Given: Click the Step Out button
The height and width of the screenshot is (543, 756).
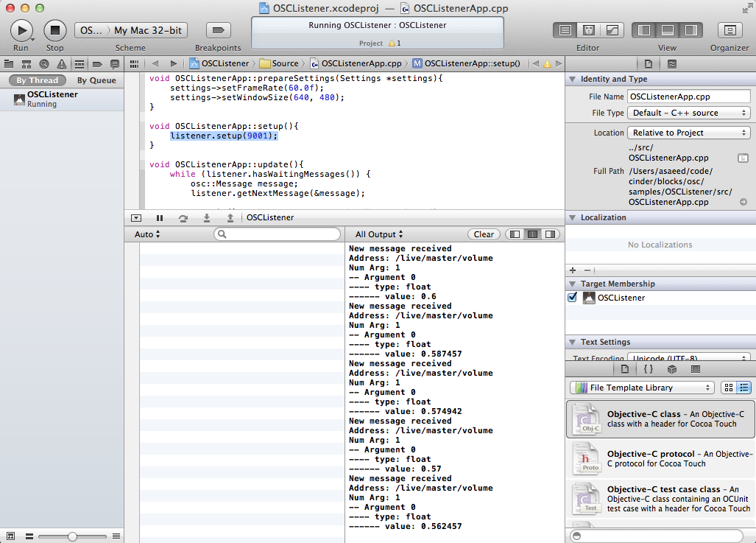Looking at the screenshot, I should point(230,218).
